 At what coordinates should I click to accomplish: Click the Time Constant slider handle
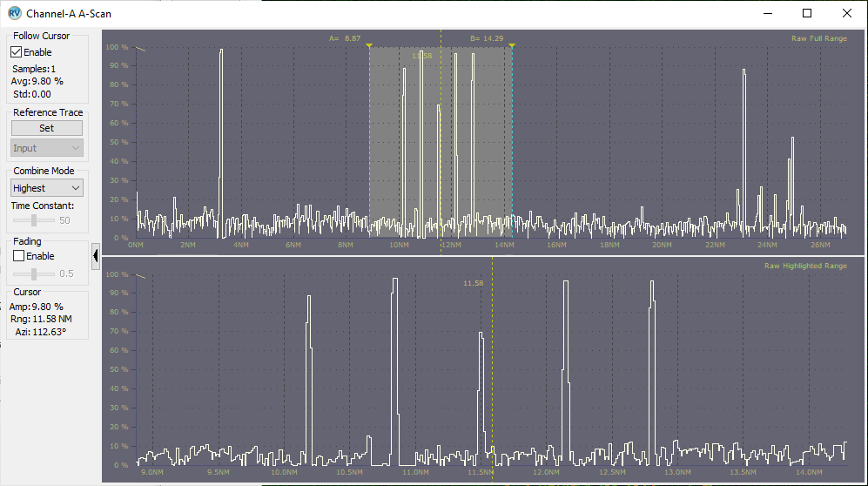click(35, 220)
